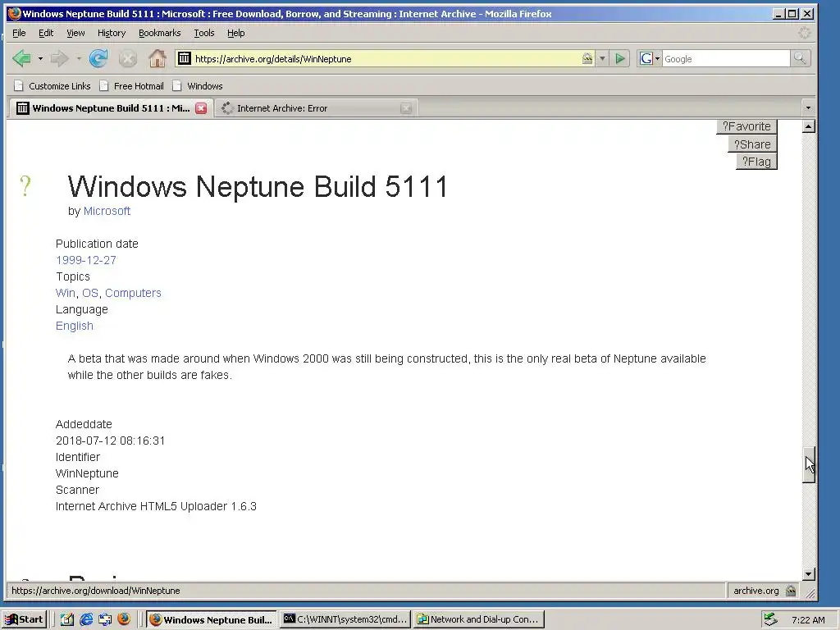Open the list all tabs dropdown
840x630 pixels.
(808, 108)
